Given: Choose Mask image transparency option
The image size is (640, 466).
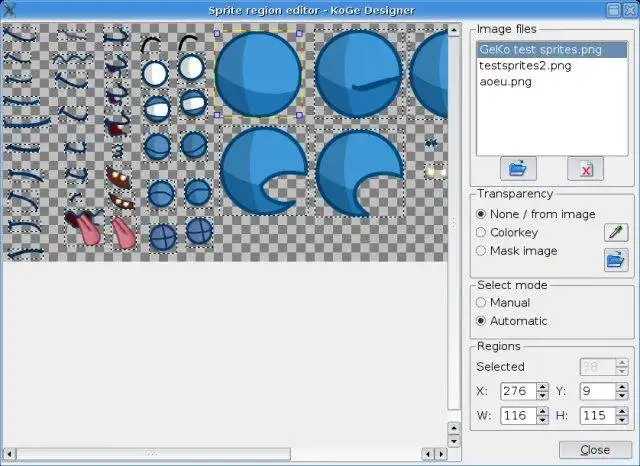Looking at the screenshot, I should 517,251.
